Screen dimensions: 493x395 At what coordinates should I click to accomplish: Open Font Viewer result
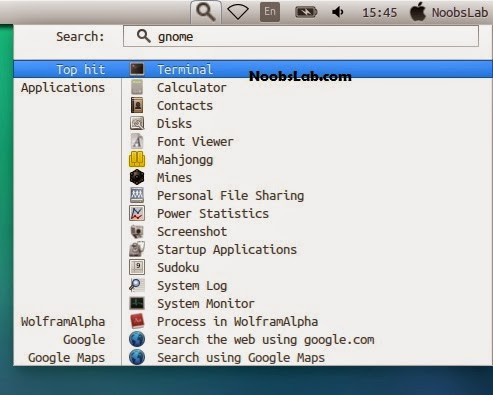pos(195,142)
